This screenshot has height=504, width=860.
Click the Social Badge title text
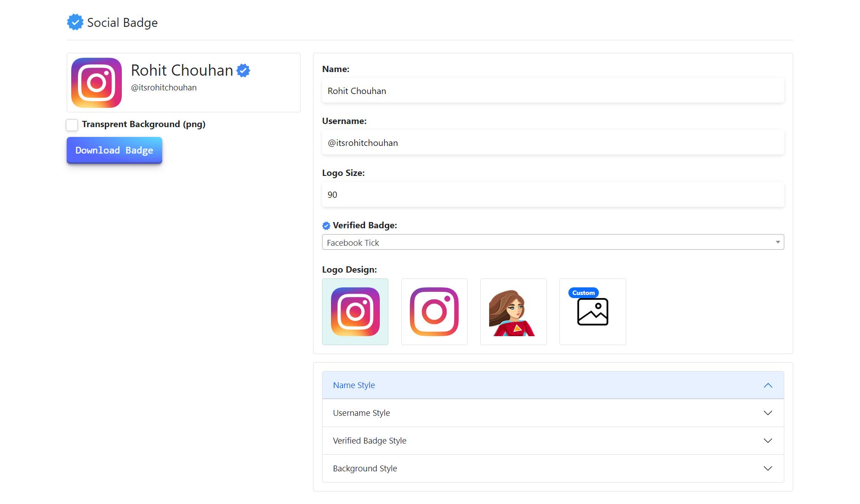[122, 22]
